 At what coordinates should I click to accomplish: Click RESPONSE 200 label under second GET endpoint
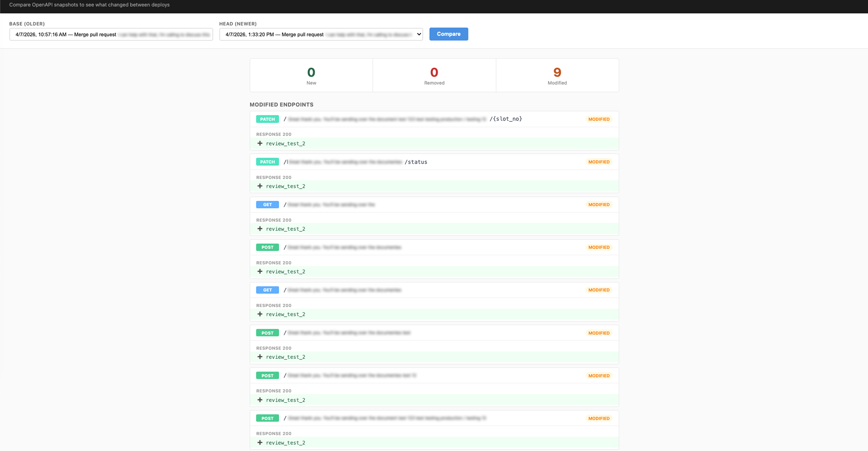pyautogui.click(x=274, y=306)
